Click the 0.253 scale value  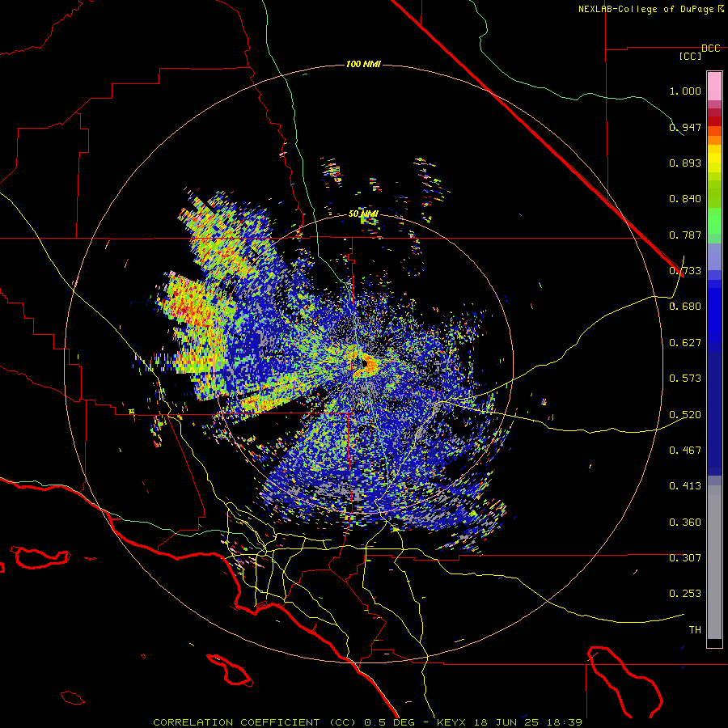tap(685, 594)
